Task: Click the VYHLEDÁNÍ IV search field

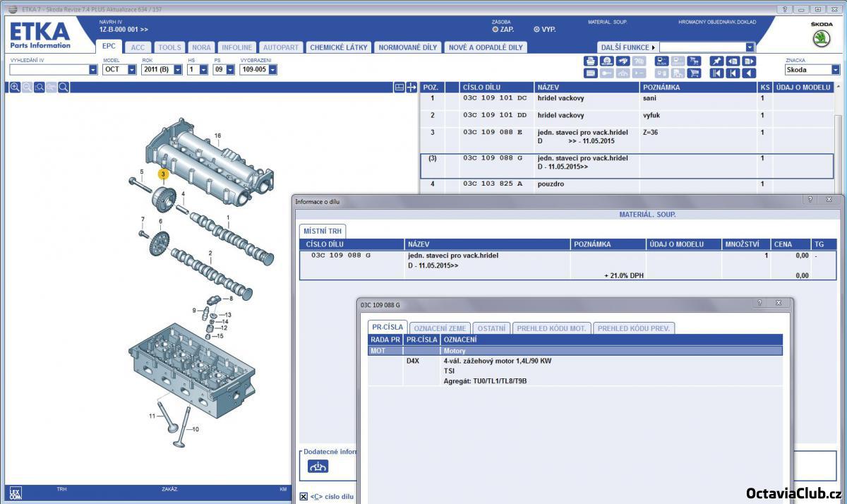Action: tap(49, 70)
